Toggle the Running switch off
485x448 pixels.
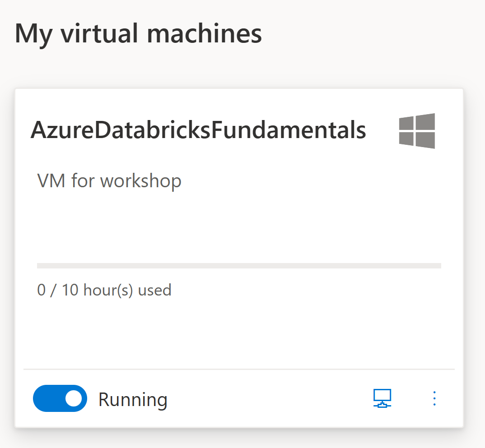[x=60, y=398]
